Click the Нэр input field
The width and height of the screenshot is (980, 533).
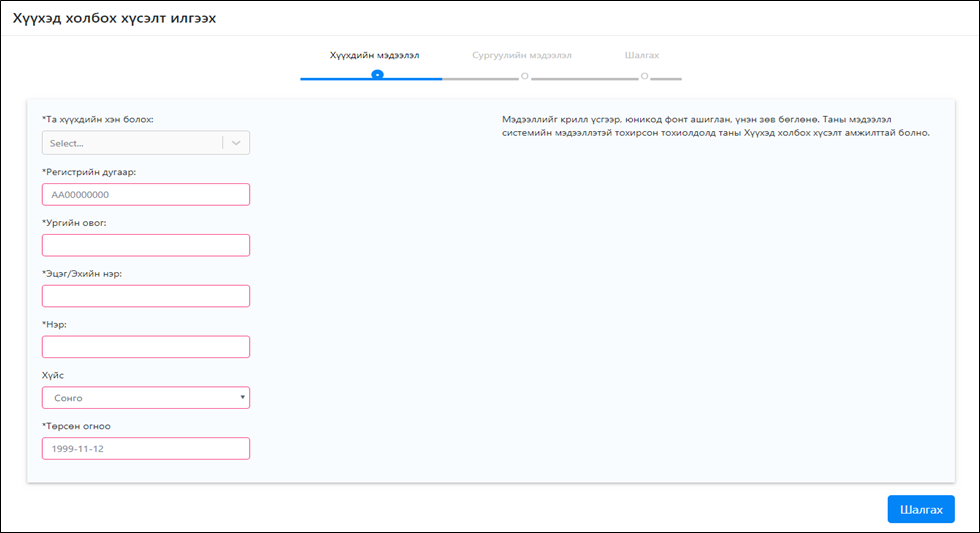coord(146,347)
